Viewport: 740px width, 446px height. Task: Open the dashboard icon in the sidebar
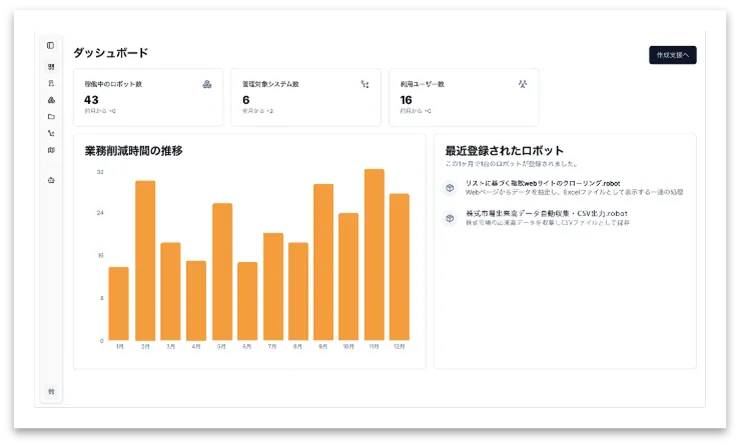(x=51, y=67)
